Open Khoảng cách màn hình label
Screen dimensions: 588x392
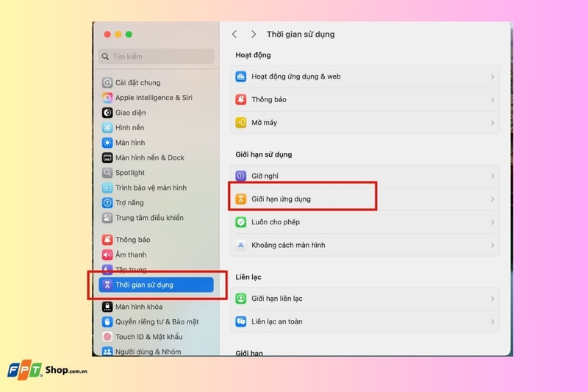[288, 246]
